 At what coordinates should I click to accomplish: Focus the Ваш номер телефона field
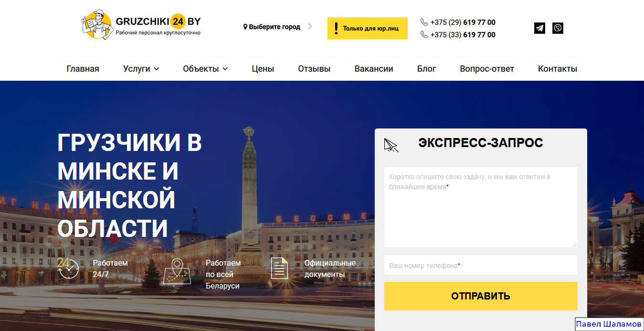(481, 265)
